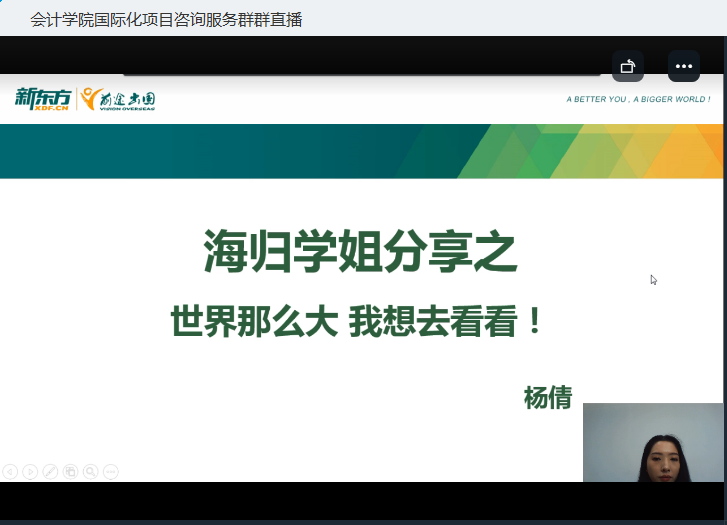Open the three-dot more options menu
This screenshot has width=727, height=525.
(x=684, y=66)
